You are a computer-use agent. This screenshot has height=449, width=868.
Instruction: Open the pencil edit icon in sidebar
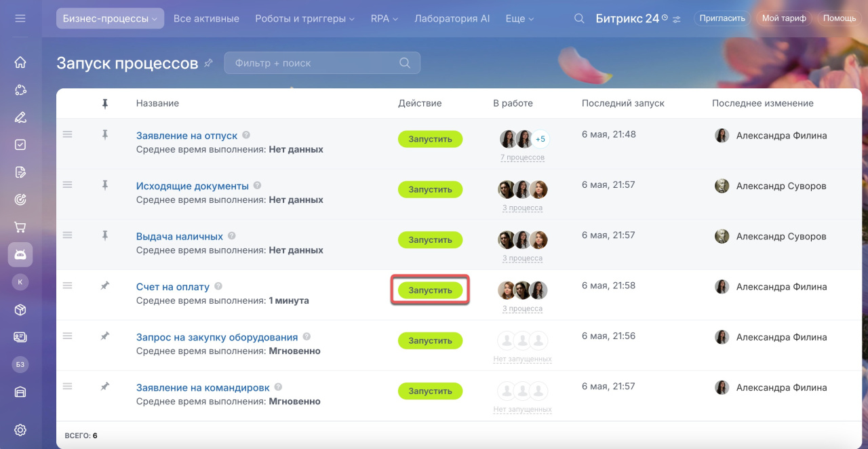click(x=20, y=117)
